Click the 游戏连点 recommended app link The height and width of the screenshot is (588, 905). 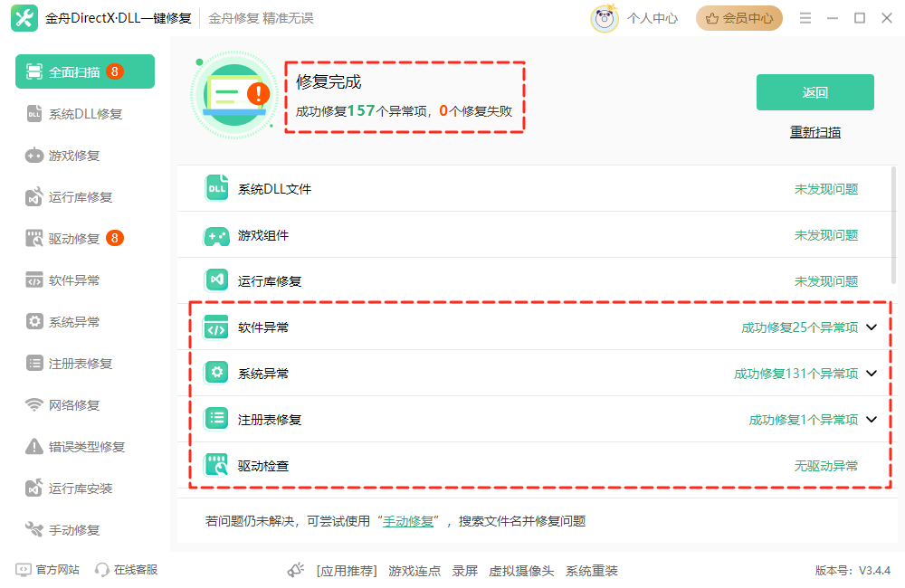click(x=414, y=571)
